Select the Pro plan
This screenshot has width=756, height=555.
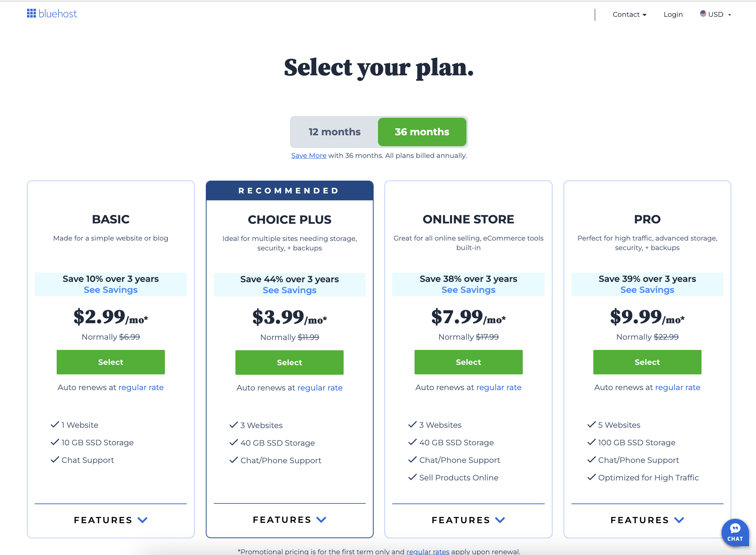(647, 362)
